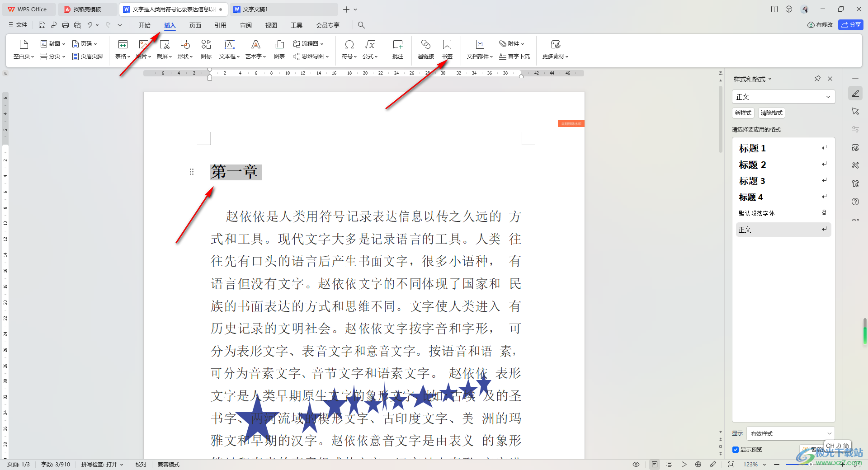Click the 新样式 button
Screen dimensions: 868x470
pos(743,113)
